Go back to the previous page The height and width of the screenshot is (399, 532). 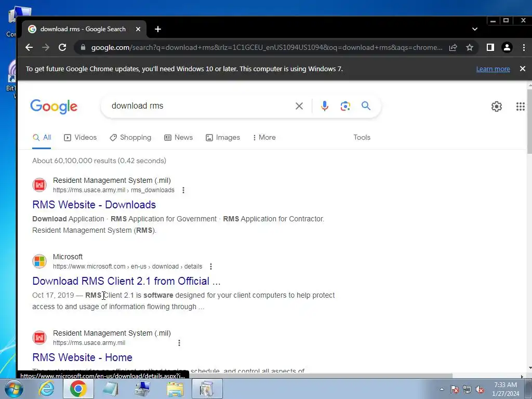29,47
